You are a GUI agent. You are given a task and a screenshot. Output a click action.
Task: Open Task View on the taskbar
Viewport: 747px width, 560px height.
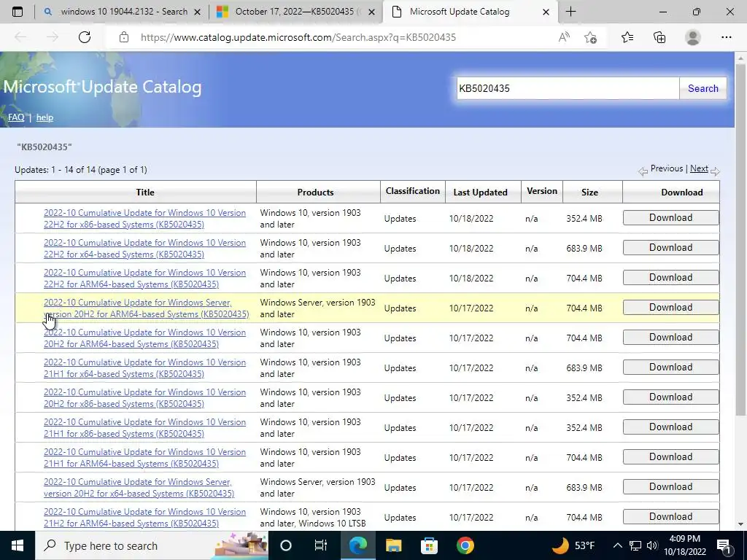click(321, 545)
